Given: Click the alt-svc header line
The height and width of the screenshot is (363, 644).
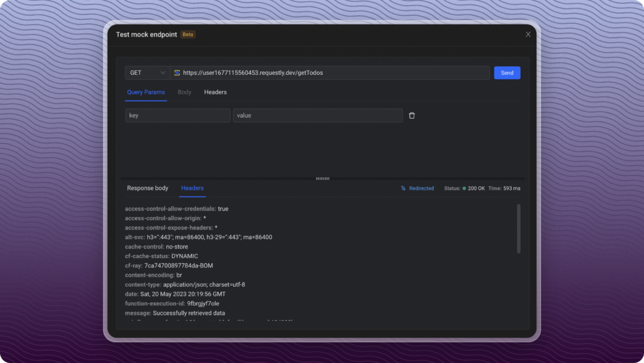Looking at the screenshot, I should 198,237.
